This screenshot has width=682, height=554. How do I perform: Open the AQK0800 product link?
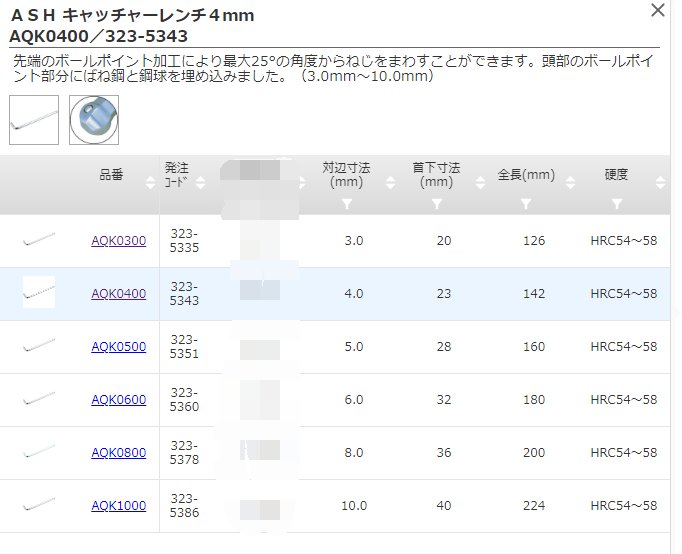pyautogui.click(x=118, y=453)
